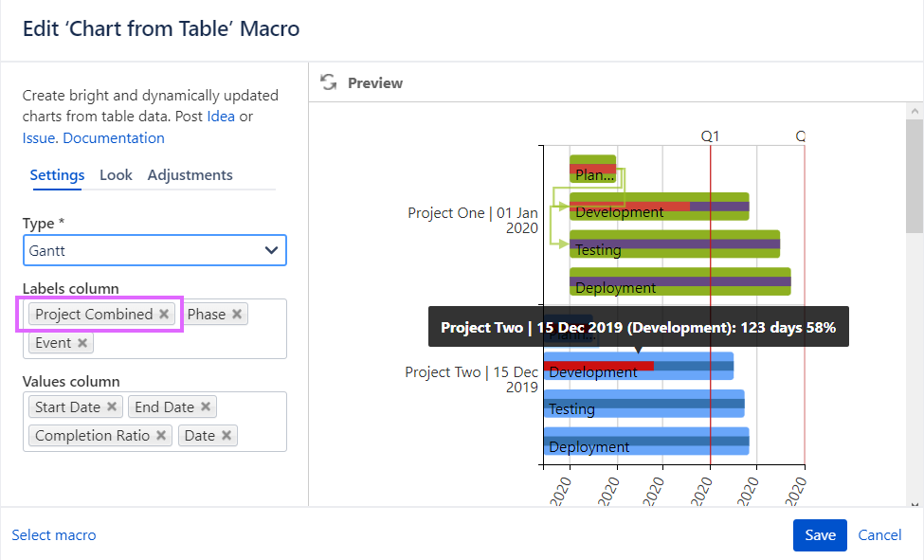Viewport: 924px width, 560px height.
Task: Remove the Start Date value tag
Action: pos(112,406)
